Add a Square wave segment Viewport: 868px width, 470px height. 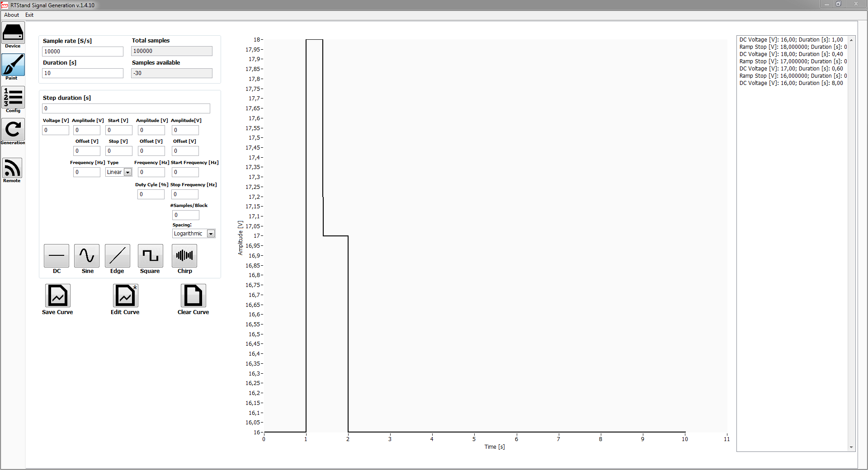tap(150, 256)
